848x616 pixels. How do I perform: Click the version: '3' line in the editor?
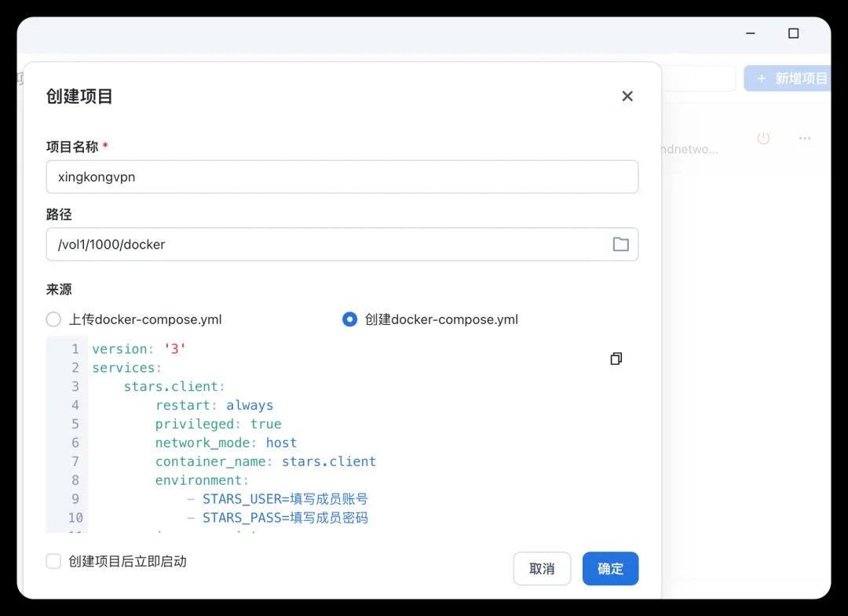click(x=139, y=349)
